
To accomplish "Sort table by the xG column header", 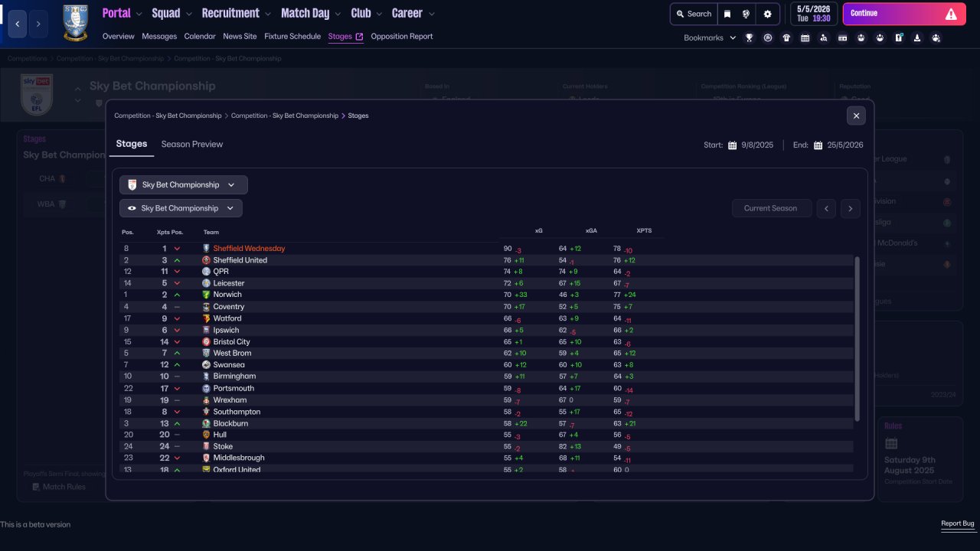I will point(539,230).
